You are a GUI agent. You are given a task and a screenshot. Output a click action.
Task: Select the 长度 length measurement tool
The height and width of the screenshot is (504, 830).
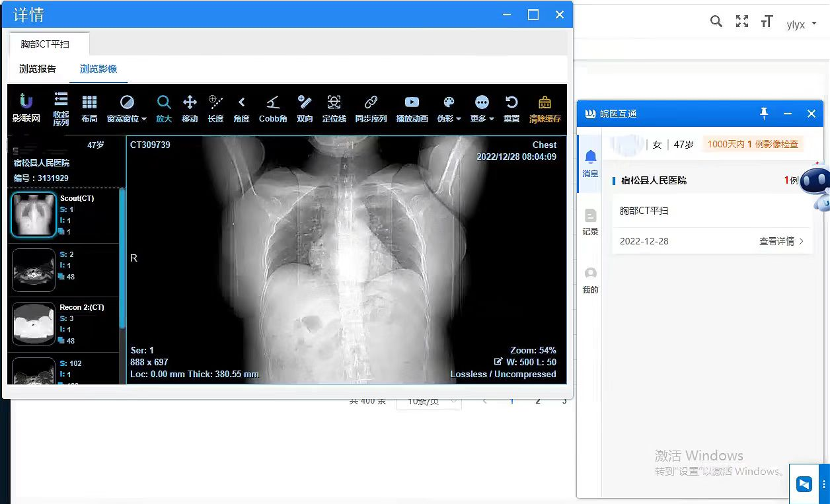[x=215, y=109]
